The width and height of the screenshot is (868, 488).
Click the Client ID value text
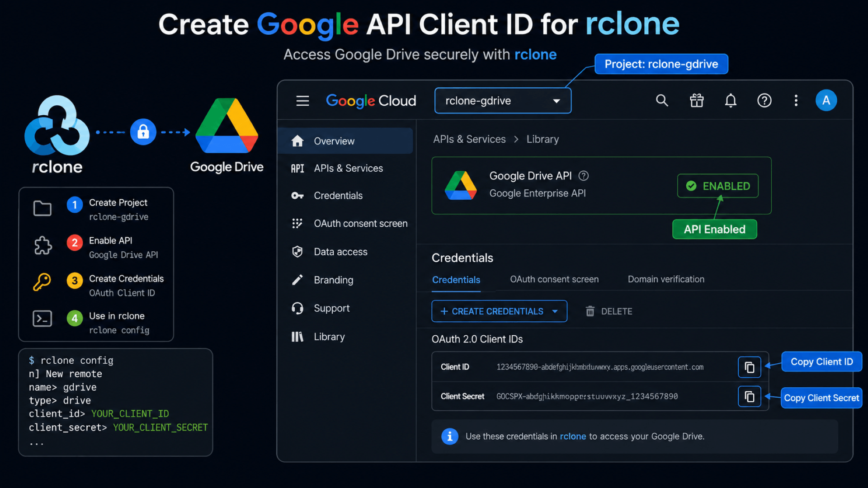tap(600, 367)
